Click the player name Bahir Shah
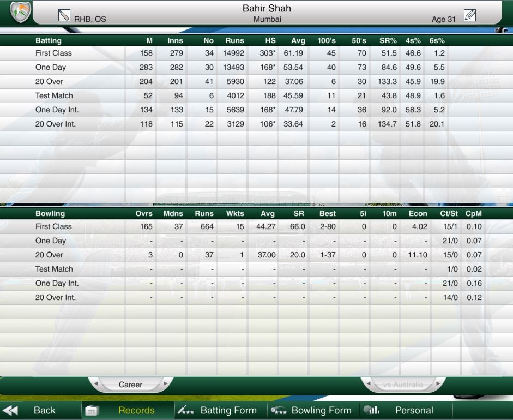This screenshot has width=513, height=420. pyautogui.click(x=267, y=8)
